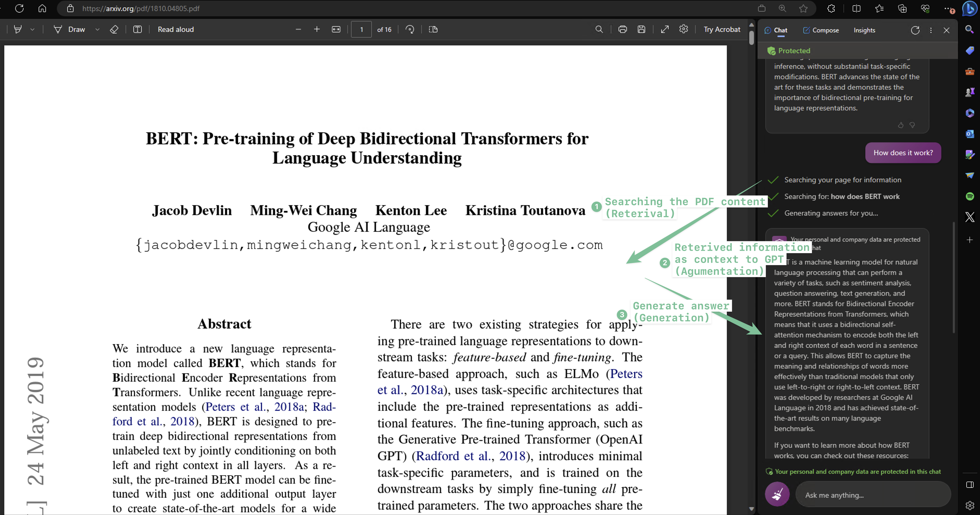Toggle Fit to width
Viewport: 980px width, 515px height.
pos(336,29)
